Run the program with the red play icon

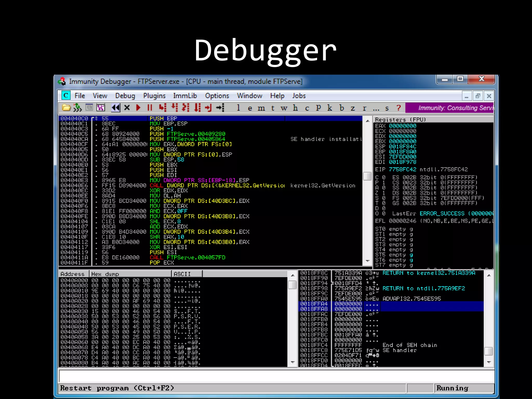click(x=138, y=108)
